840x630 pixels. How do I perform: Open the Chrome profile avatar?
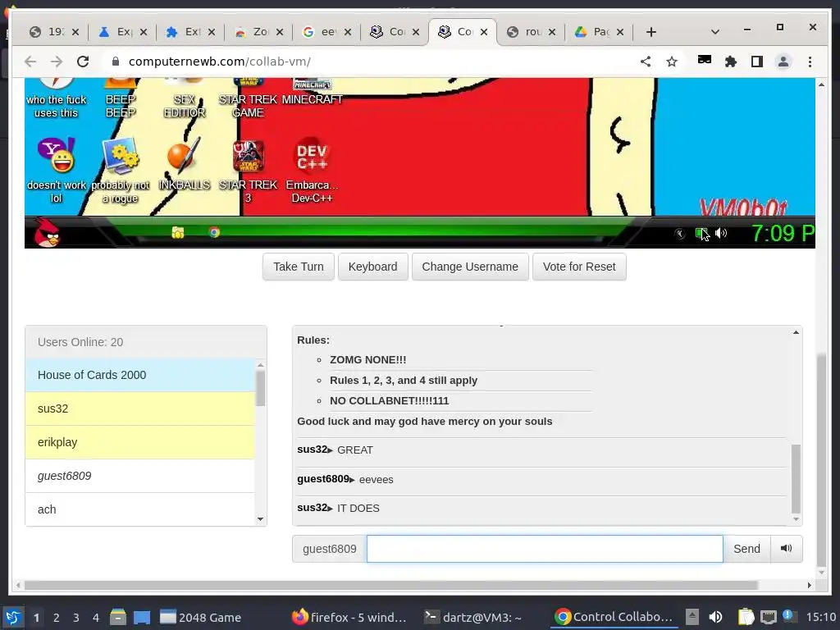click(783, 62)
